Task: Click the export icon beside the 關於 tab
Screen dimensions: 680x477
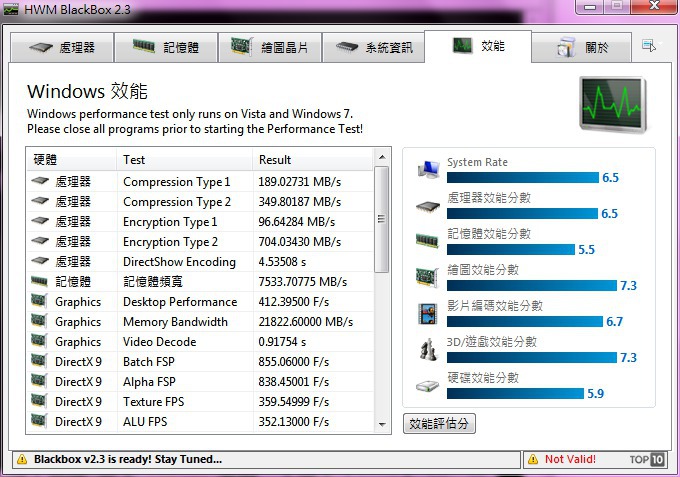Action: pos(649,46)
